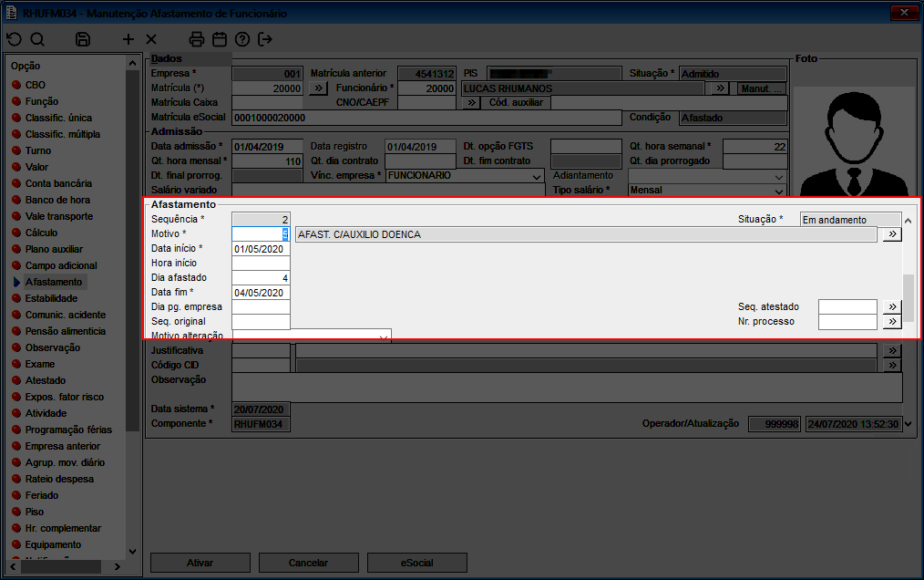This screenshot has height=580, width=924.
Task: Click the Data início field
Action: [x=261, y=249]
